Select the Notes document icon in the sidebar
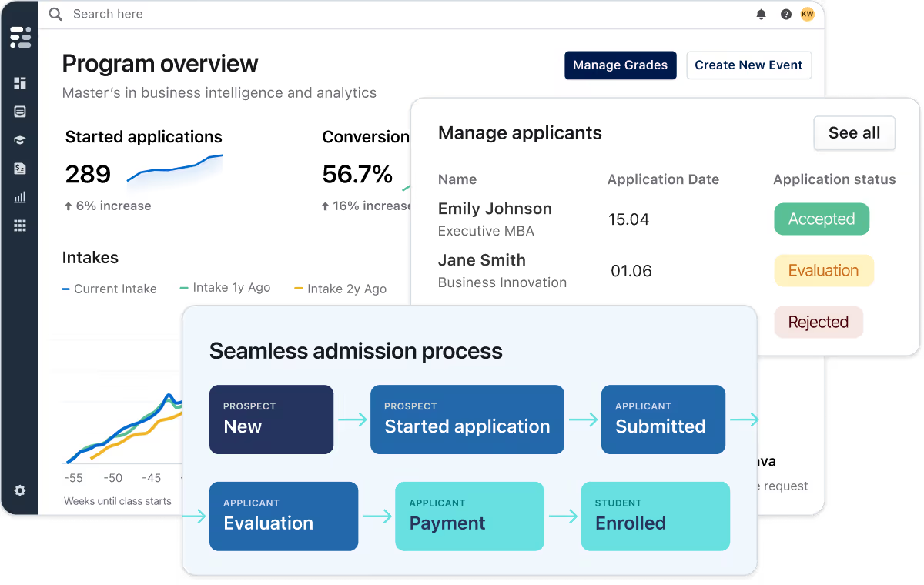Screen dimensions: 924x585 (21, 111)
